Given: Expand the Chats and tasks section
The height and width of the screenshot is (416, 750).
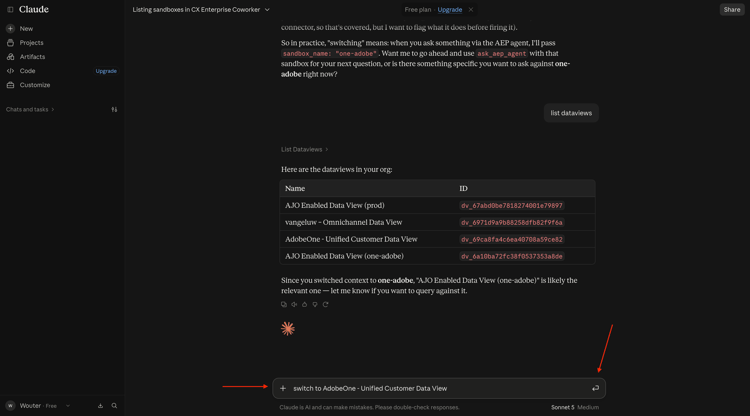Looking at the screenshot, I should [x=30, y=109].
